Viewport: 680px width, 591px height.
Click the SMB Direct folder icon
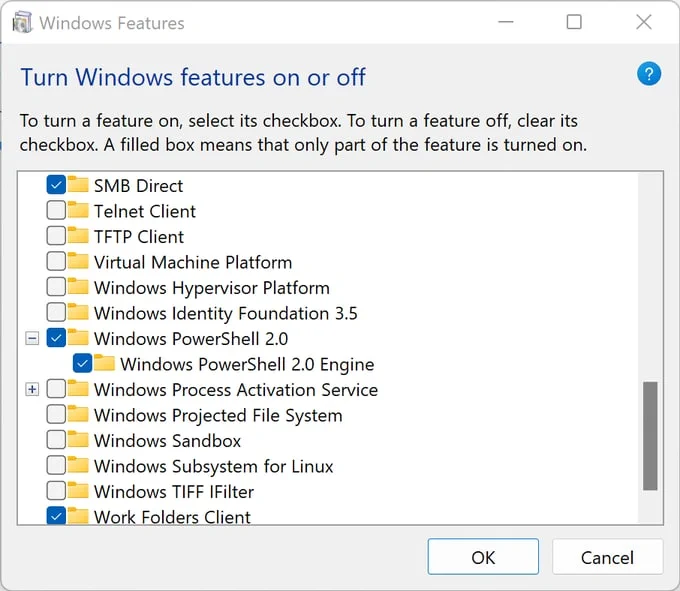tap(78, 184)
